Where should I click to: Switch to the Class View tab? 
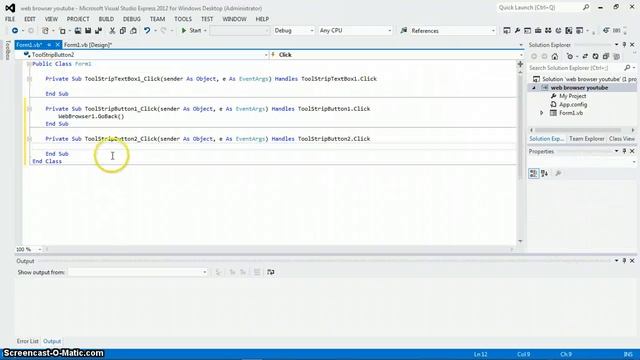(622, 139)
